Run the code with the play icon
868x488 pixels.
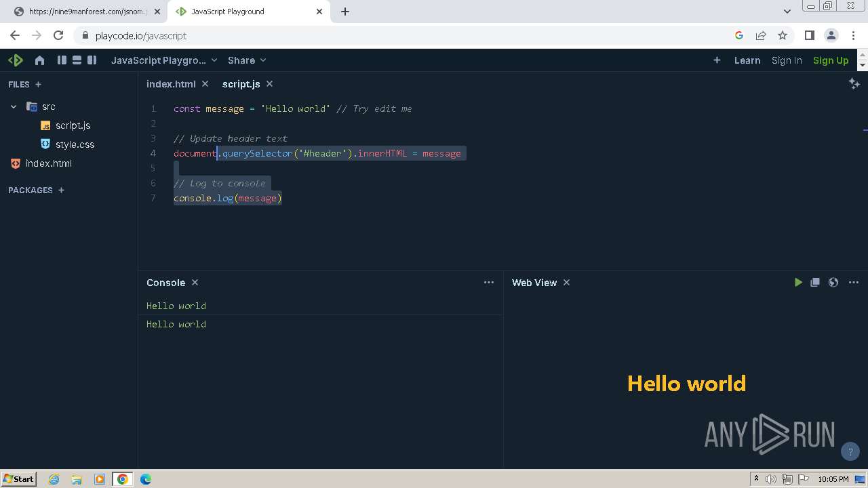click(x=798, y=283)
